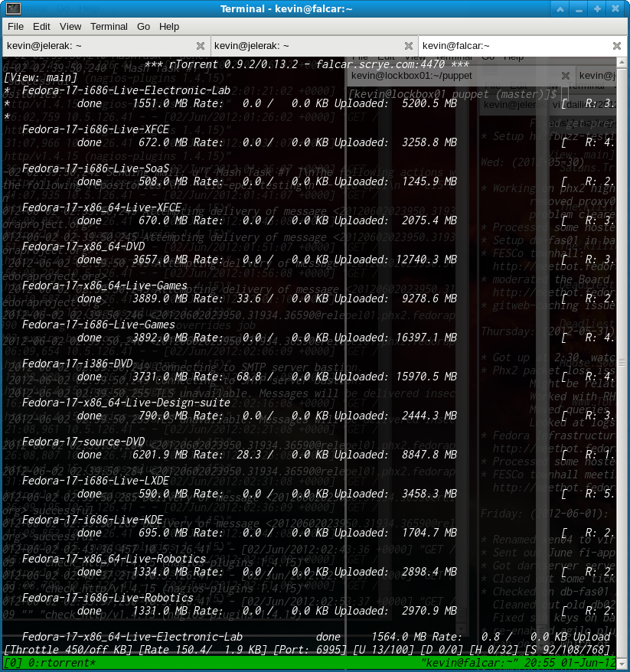Screen dimensions: 630x672
Task: Click the uploaded value 9278.6 MB
Action: [429, 298]
